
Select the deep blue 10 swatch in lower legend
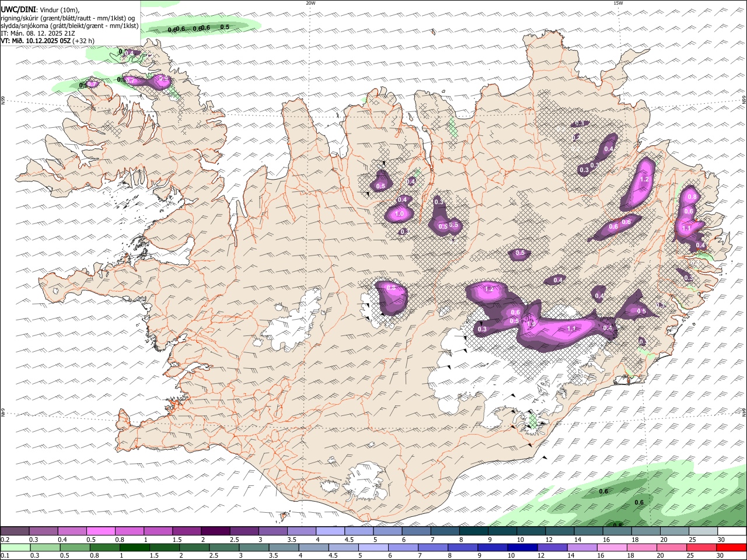coord(522,548)
